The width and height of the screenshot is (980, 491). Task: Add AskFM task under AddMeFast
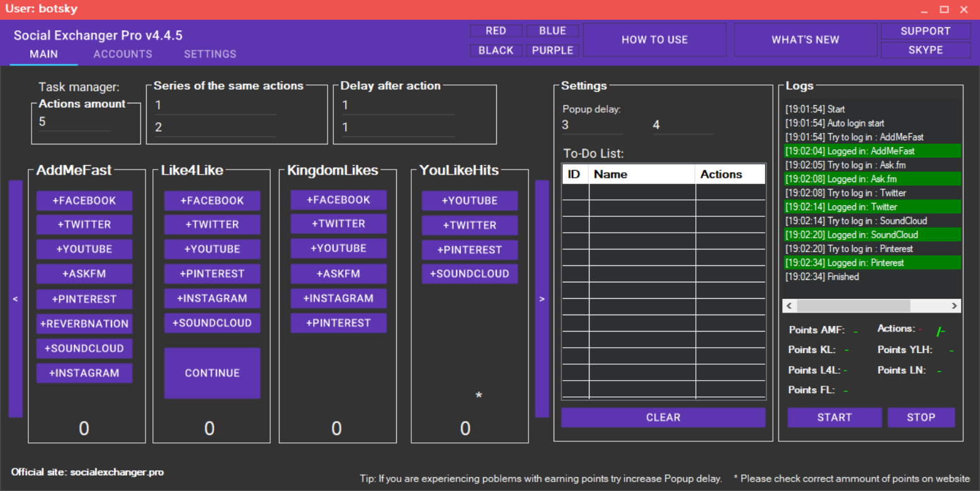tap(84, 274)
